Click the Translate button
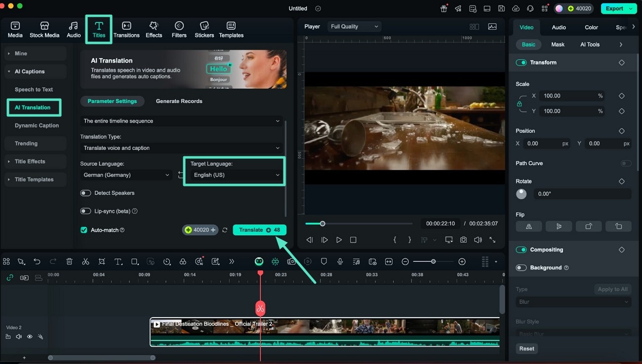Image resolution: width=642 pixels, height=364 pixels. pos(259,230)
